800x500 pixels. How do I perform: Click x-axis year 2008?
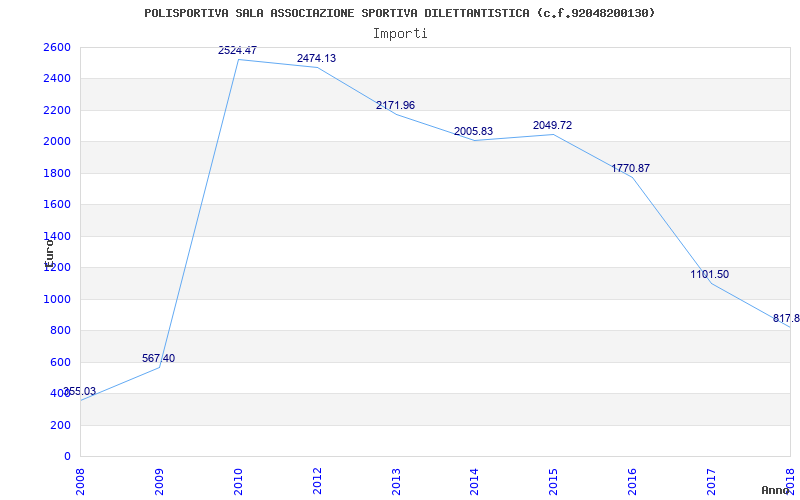[x=81, y=482]
